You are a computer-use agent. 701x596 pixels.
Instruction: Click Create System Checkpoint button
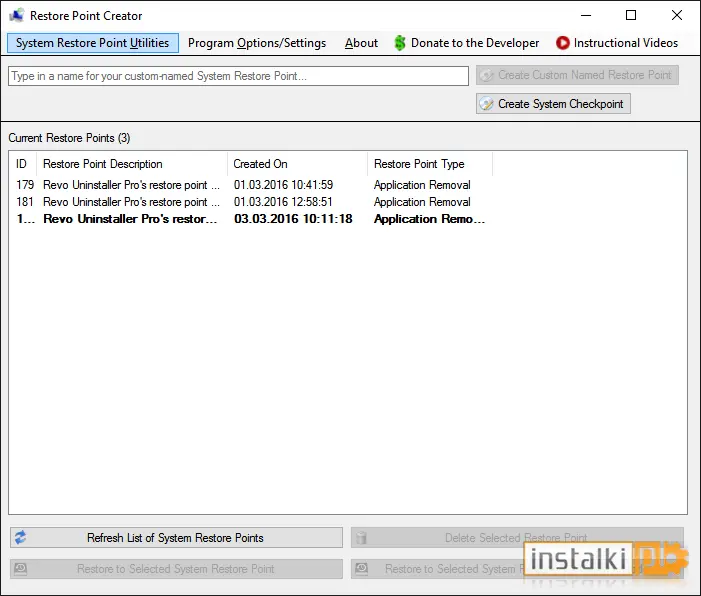pos(553,104)
